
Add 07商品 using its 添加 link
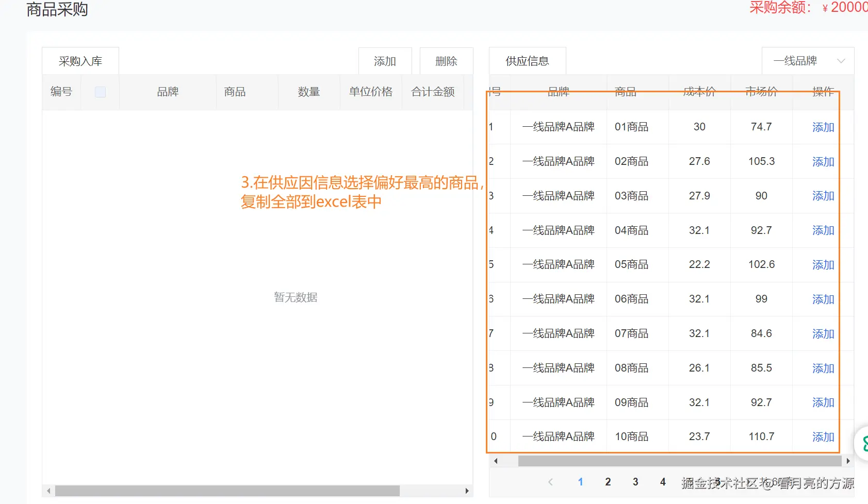[x=823, y=333]
